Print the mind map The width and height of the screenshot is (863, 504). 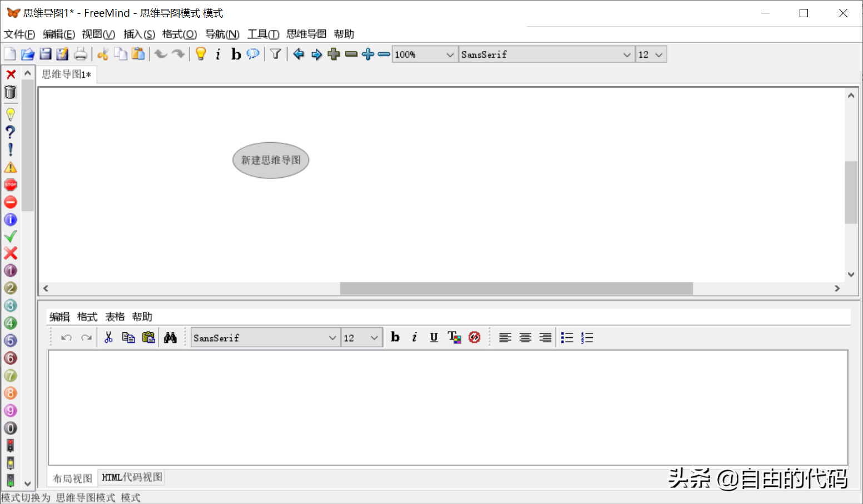[x=81, y=54]
